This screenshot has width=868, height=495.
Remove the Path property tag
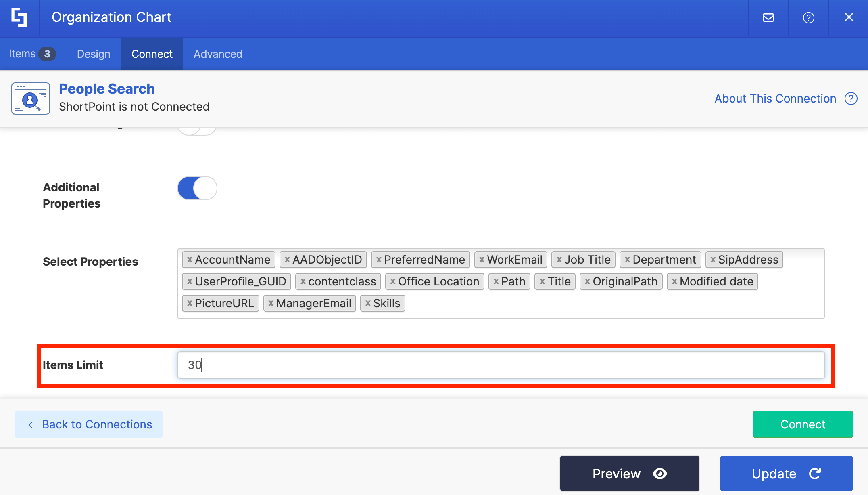tap(496, 282)
